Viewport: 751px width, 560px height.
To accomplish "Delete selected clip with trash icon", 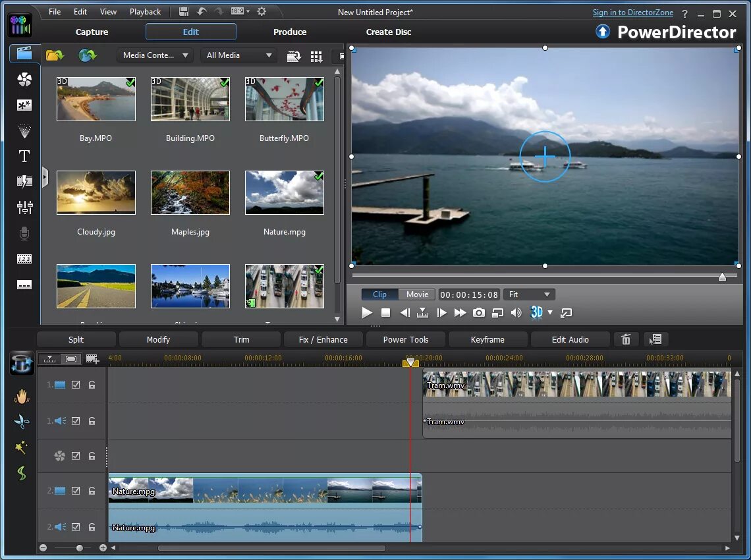I will 626,340.
